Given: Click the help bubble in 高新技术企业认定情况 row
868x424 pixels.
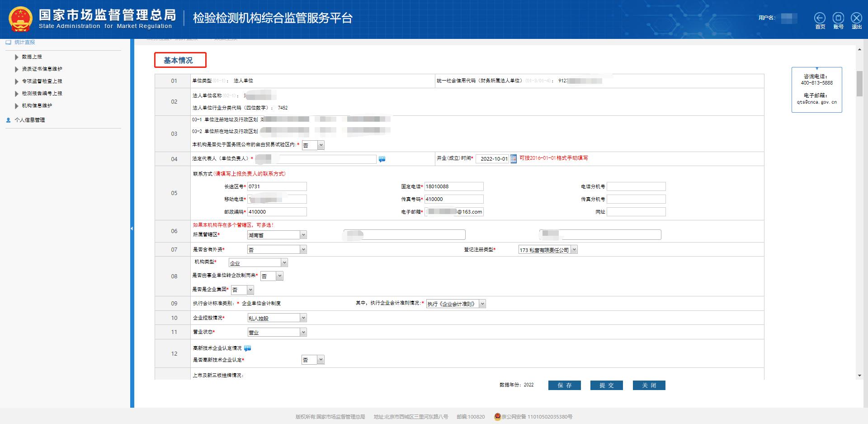Looking at the screenshot, I should (246, 348).
